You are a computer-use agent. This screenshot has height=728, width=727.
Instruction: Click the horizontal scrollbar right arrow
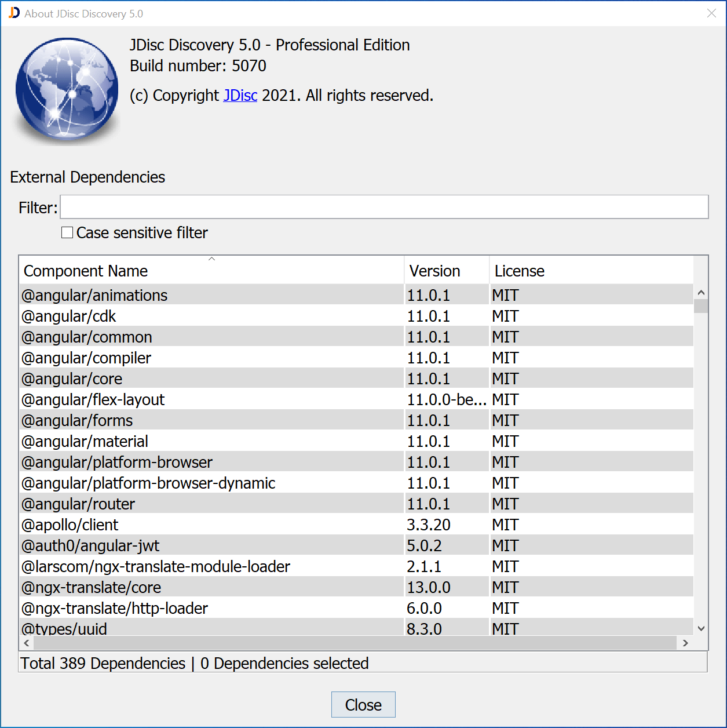coord(685,643)
